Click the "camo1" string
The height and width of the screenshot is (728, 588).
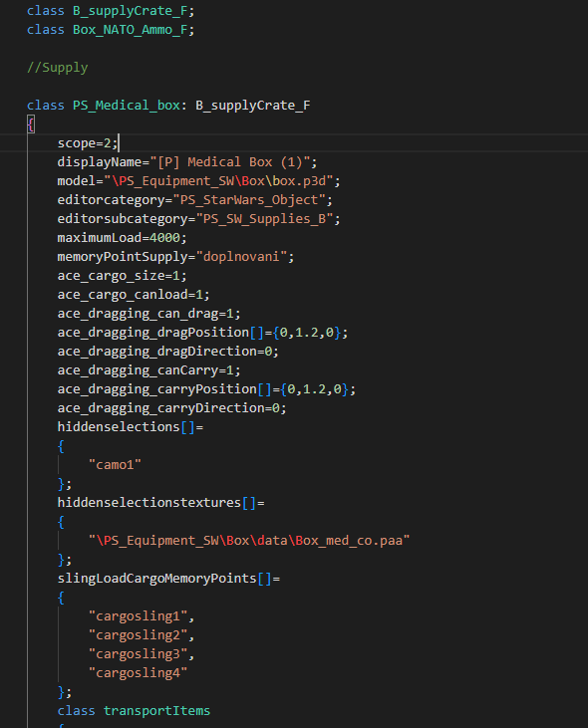115,464
